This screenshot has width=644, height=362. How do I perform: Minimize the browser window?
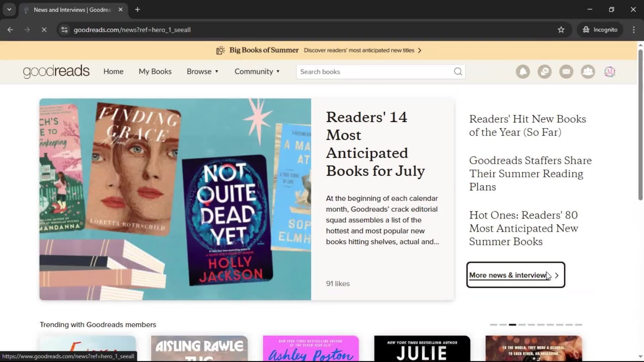click(x=590, y=10)
